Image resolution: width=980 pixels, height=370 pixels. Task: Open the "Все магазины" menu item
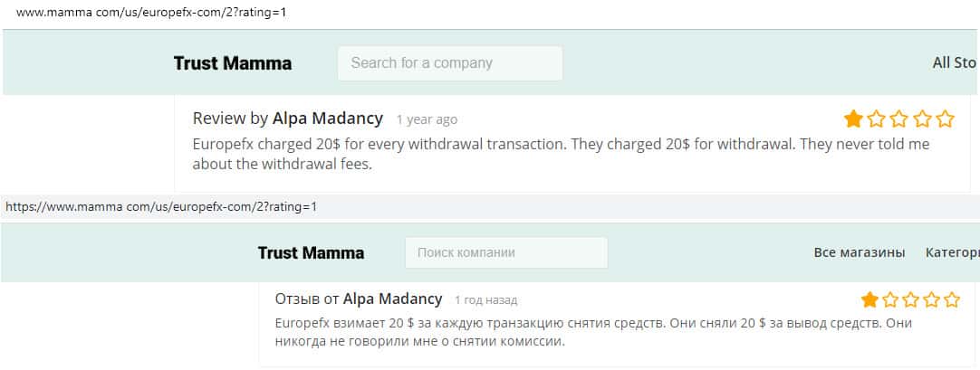pos(860,252)
